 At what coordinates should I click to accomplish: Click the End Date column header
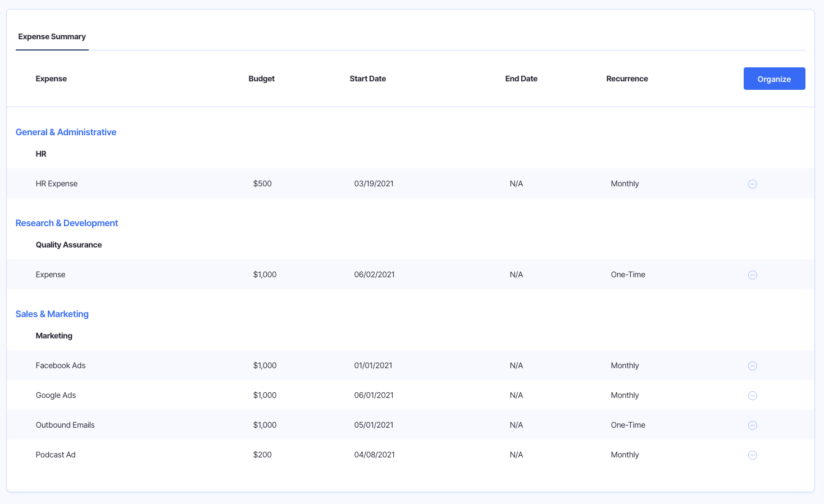521,79
